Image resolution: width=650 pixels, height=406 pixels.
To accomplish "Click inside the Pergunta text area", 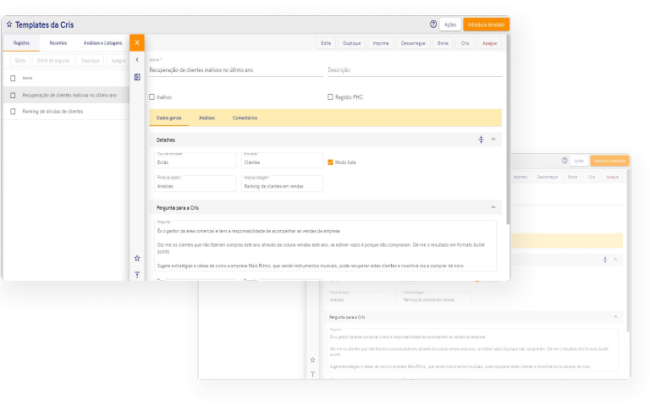I will (326, 246).
